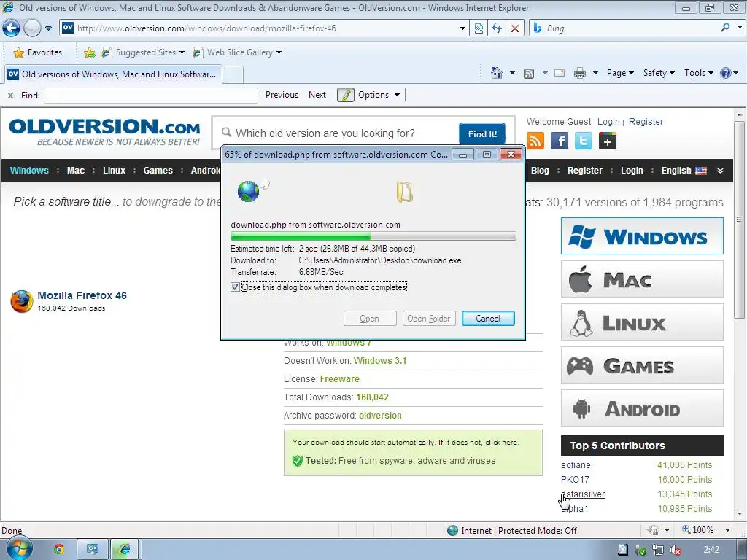Click the Refresh icon in address bar
The width and height of the screenshot is (747, 560).
(x=497, y=28)
